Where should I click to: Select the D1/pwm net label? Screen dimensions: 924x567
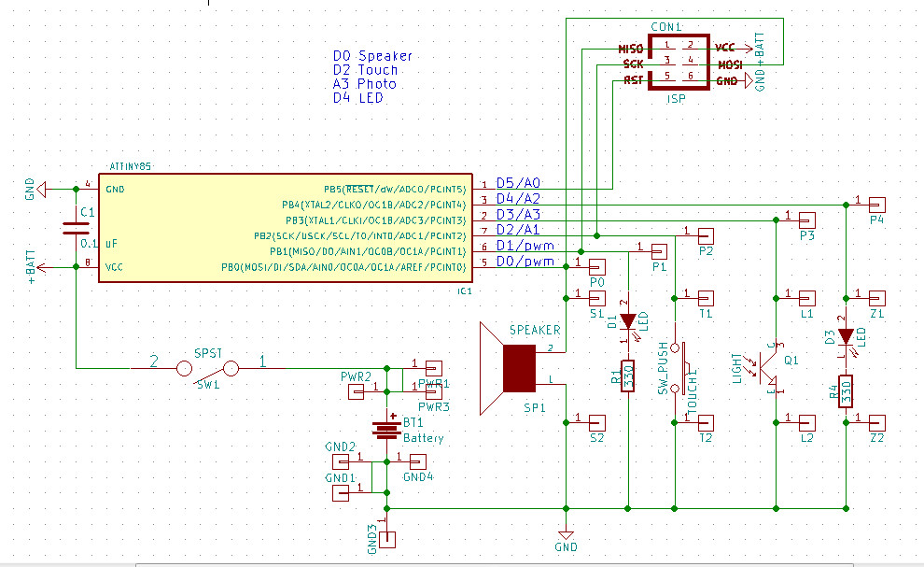coord(525,246)
